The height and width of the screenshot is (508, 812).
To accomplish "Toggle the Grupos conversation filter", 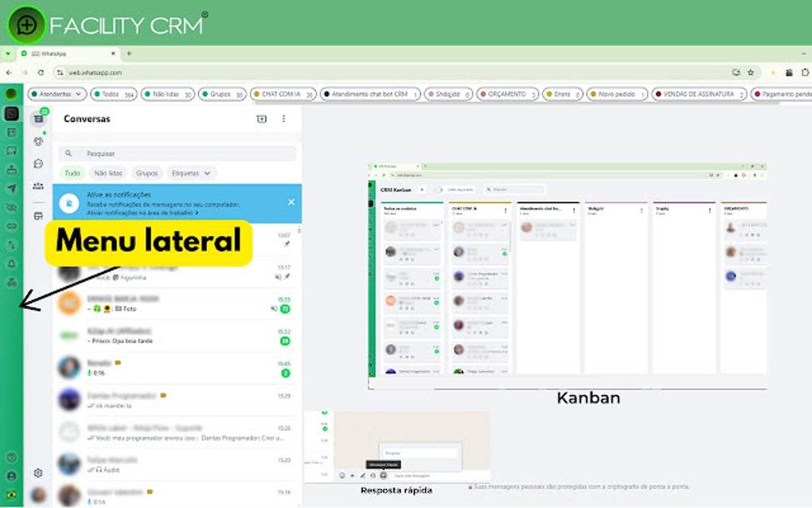I will pyautogui.click(x=146, y=173).
